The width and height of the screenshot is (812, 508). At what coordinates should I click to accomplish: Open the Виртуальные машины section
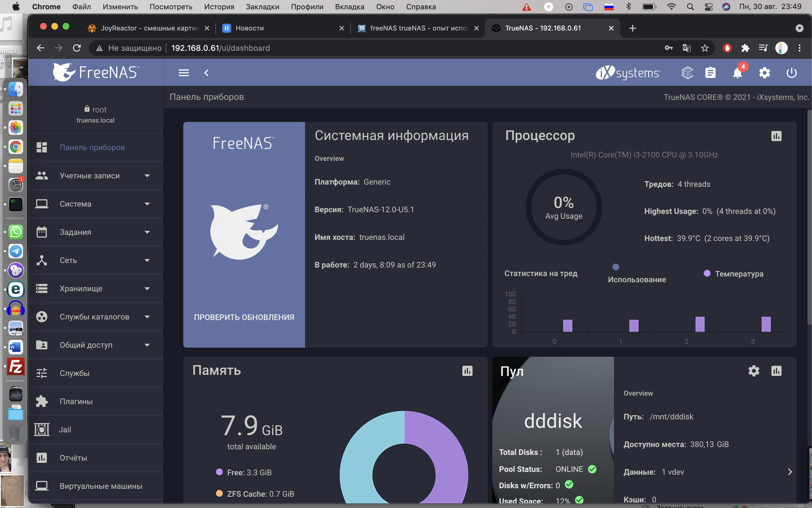click(x=96, y=486)
